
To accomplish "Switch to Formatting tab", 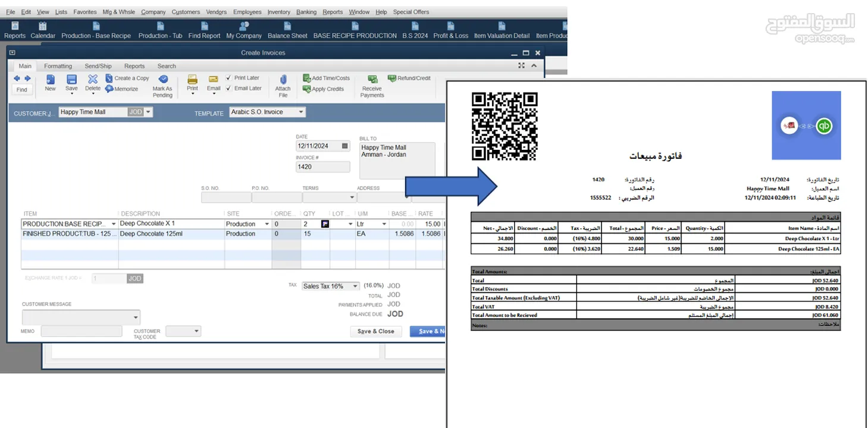I will tap(58, 66).
